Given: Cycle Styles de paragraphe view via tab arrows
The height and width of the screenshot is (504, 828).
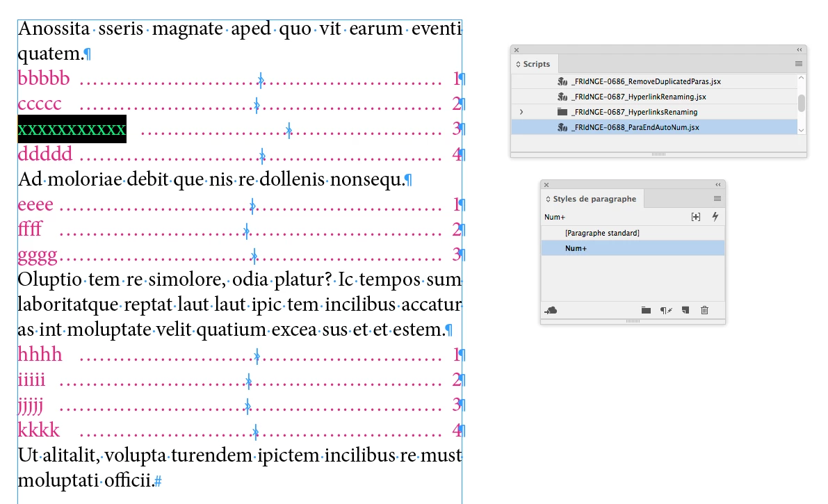Looking at the screenshot, I should click(548, 200).
